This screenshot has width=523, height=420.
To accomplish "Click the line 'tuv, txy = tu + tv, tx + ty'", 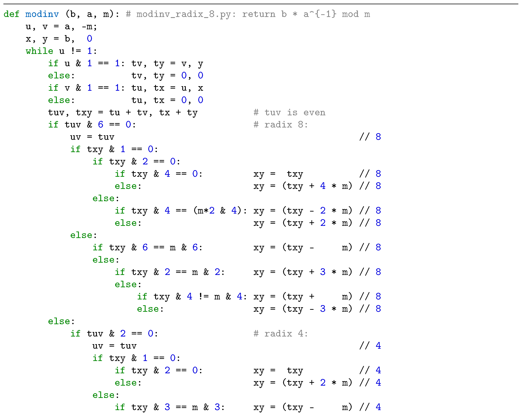I will pyautogui.click(x=123, y=113).
